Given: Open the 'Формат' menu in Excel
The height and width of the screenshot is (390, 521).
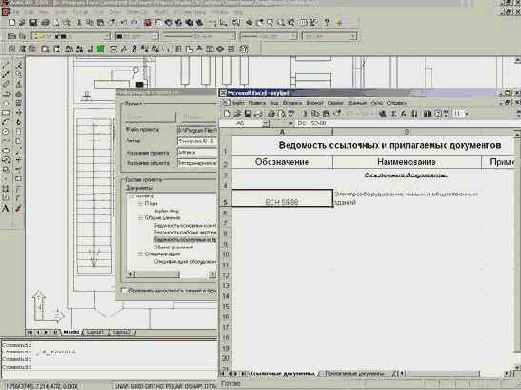Looking at the screenshot, I should tap(315, 103).
